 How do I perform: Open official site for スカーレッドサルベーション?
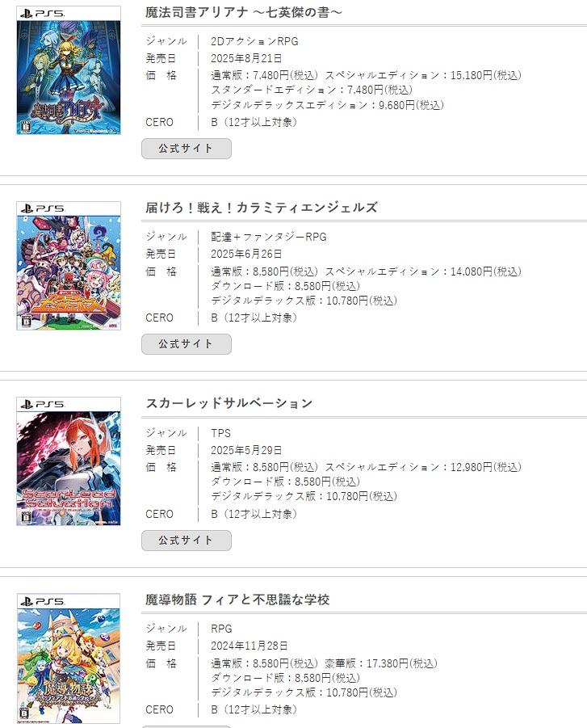point(186,541)
